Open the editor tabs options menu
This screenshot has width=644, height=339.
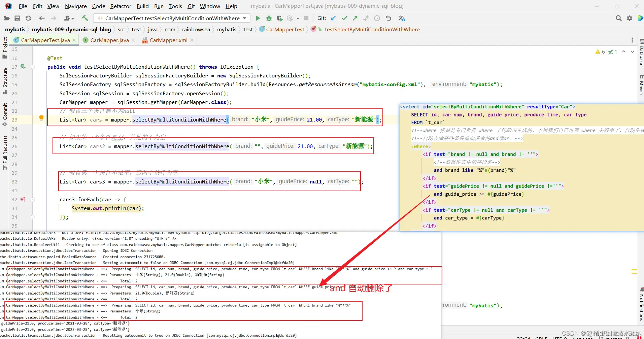pyautogui.click(x=632, y=40)
